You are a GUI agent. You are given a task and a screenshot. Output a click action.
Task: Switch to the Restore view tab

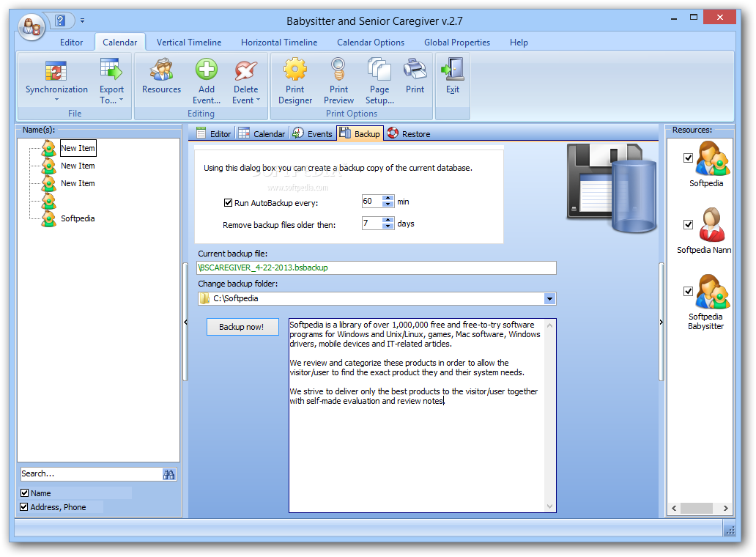pyautogui.click(x=409, y=133)
